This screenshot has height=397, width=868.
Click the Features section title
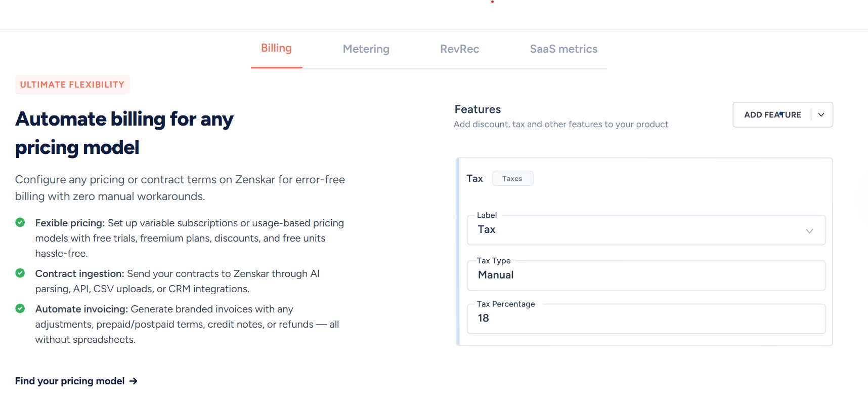478,109
